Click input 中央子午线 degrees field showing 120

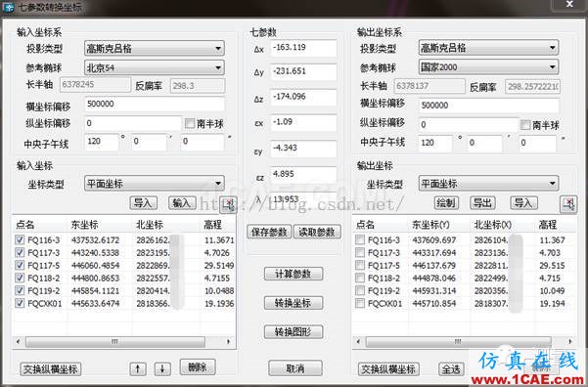click(102, 143)
